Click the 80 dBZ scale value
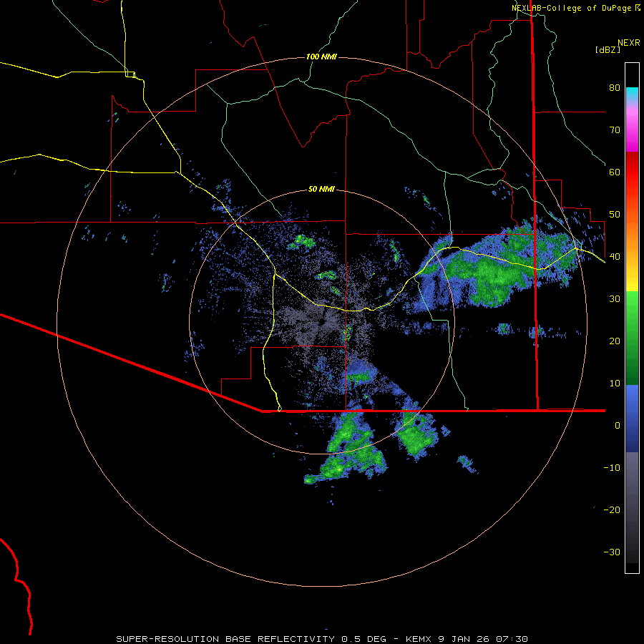The width and height of the screenshot is (644, 644). (x=615, y=87)
